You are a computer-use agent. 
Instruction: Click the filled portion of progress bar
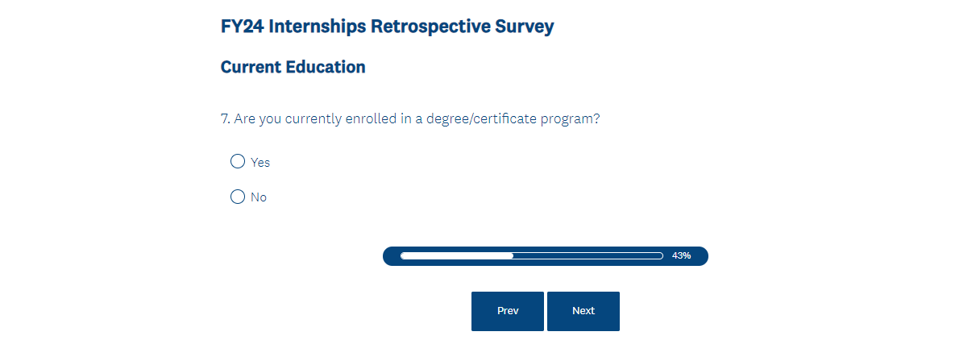456,255
